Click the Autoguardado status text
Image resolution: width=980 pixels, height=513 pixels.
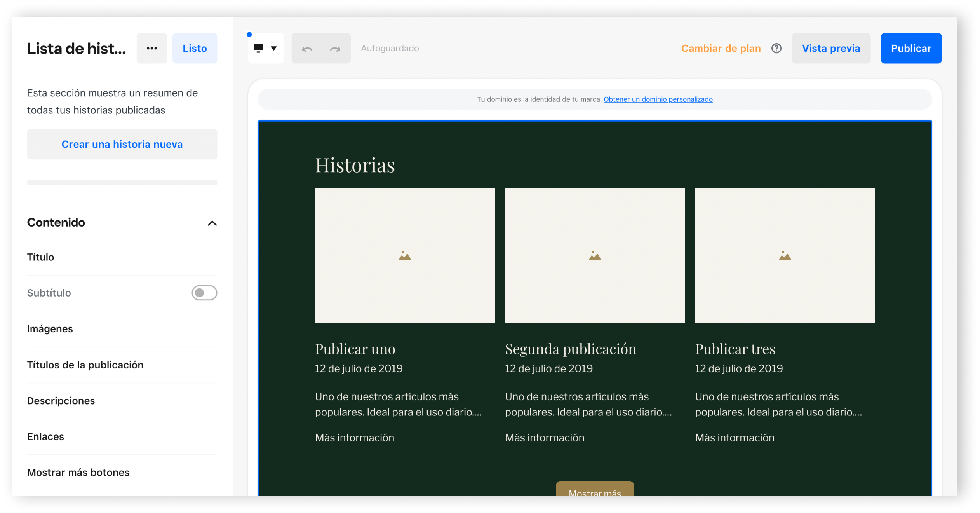click(390, 48)
